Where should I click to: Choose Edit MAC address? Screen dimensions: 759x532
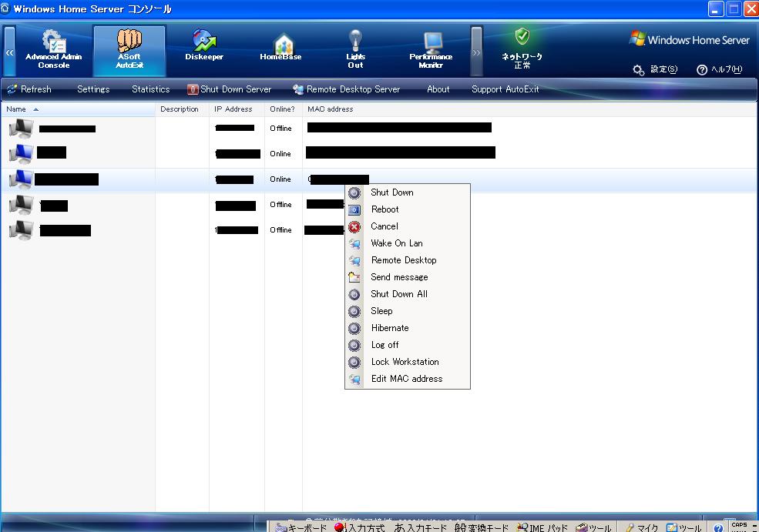coord(407,379)
